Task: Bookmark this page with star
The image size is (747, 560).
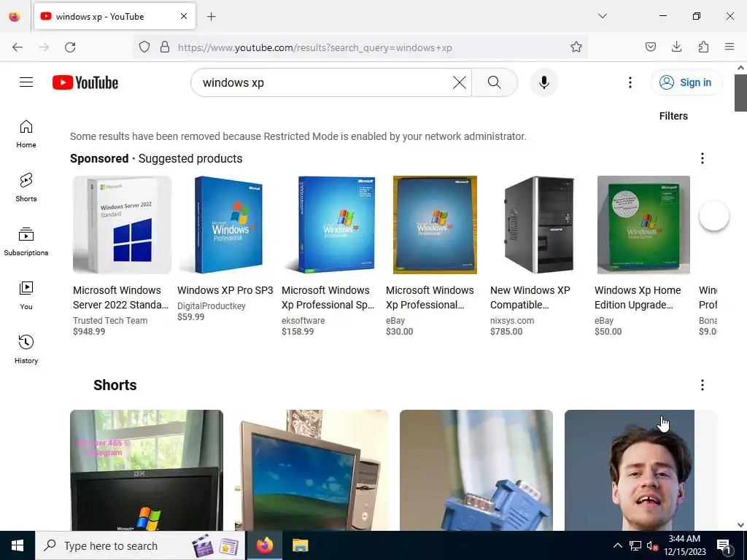Action: [576, 47]
